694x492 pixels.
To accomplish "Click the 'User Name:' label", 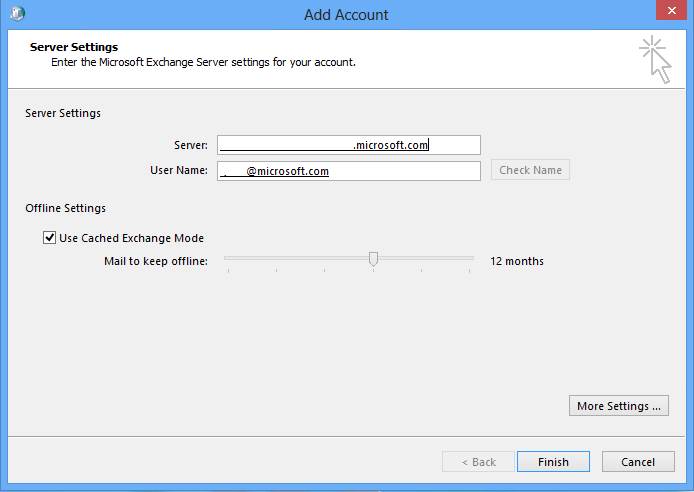I will click(x=179, y=170).
